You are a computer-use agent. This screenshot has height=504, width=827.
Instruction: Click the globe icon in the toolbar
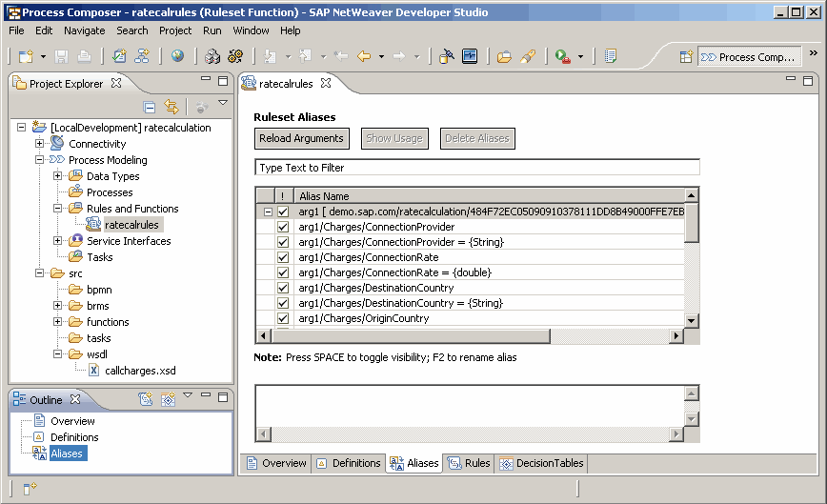[177, 56]
